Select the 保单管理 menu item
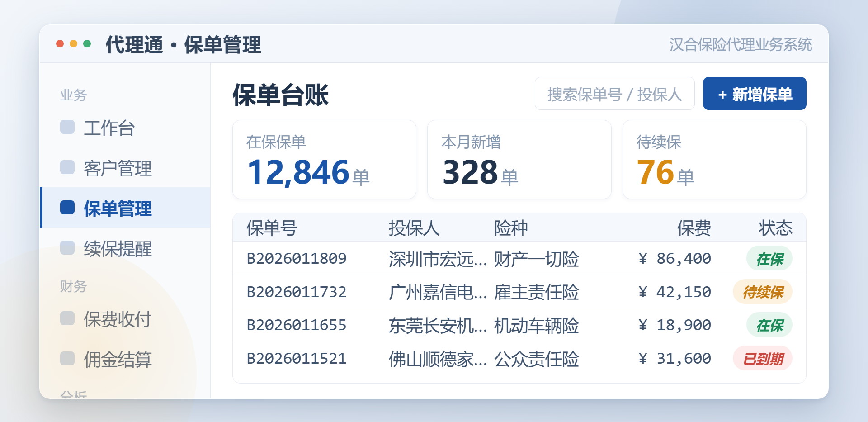 pos(125,208)
